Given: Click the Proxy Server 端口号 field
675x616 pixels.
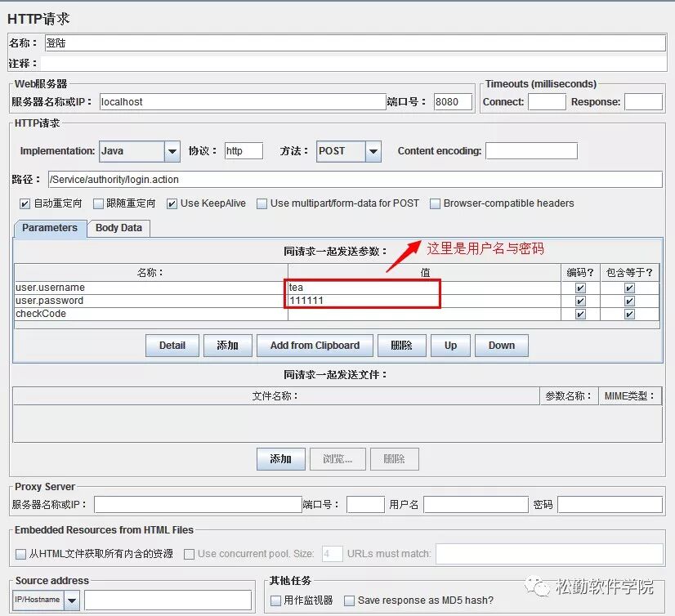Looking at the screenshot, I should (365, 505).
